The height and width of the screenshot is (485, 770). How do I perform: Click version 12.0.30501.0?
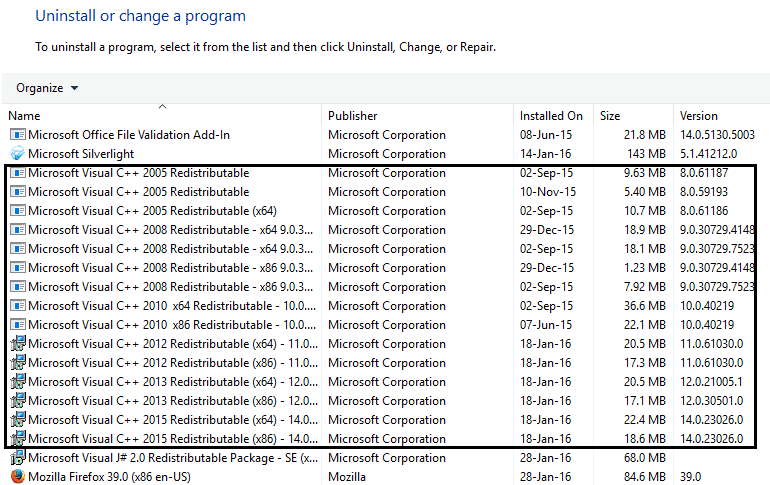pos(711,401)
